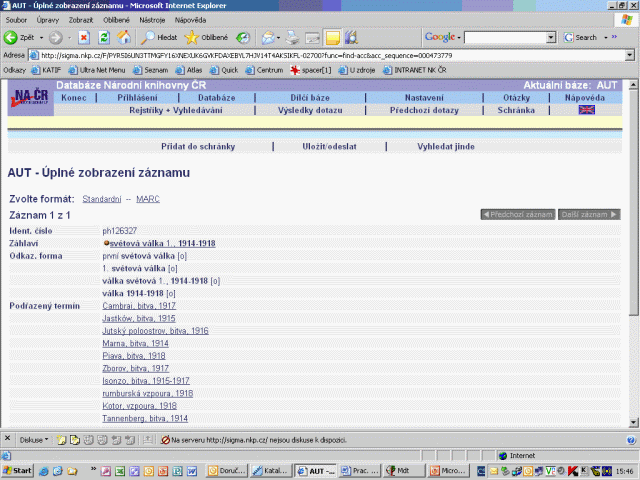
Task: Go to the Home page icon
Action: (124, 38)
